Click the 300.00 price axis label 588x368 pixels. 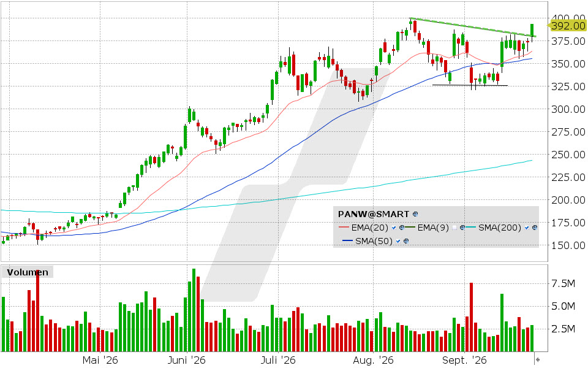coord(568,109)
